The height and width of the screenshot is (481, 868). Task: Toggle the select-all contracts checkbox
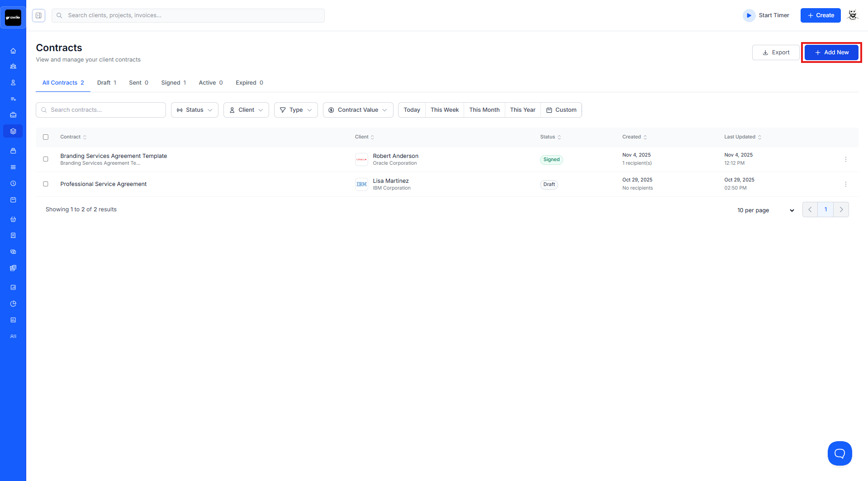click(46, 137)
